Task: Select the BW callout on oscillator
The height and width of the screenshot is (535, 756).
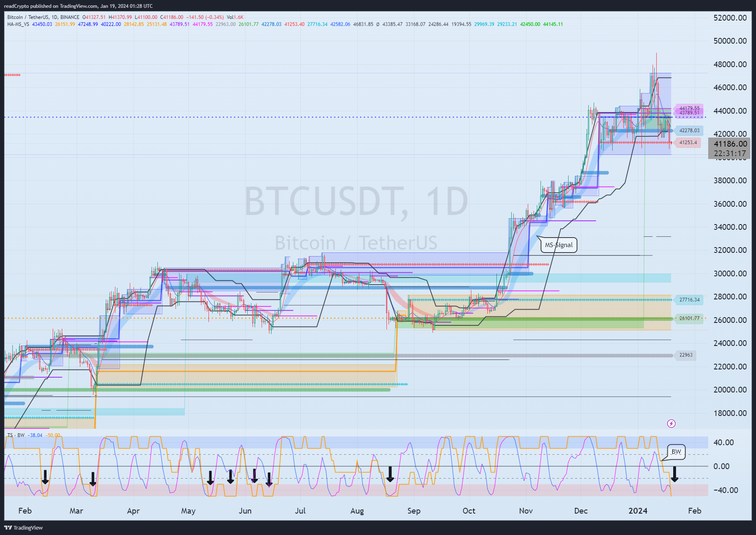Action: (x=676, y=451)
